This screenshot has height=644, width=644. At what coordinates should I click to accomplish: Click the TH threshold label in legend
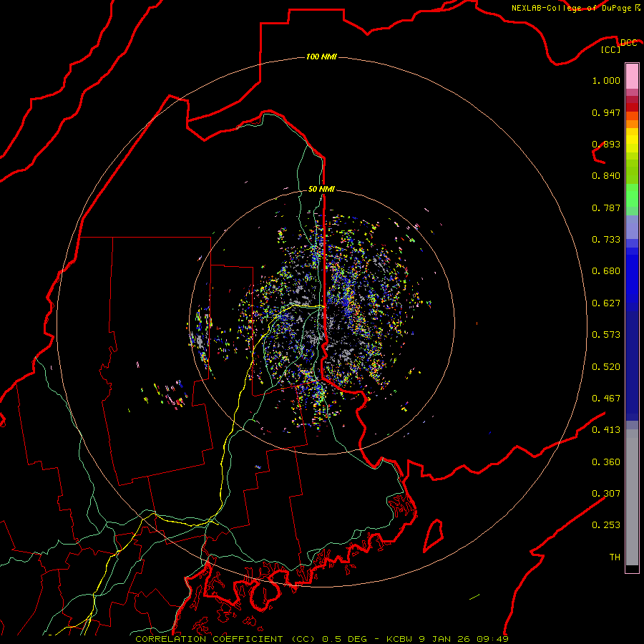click(615, 557)
